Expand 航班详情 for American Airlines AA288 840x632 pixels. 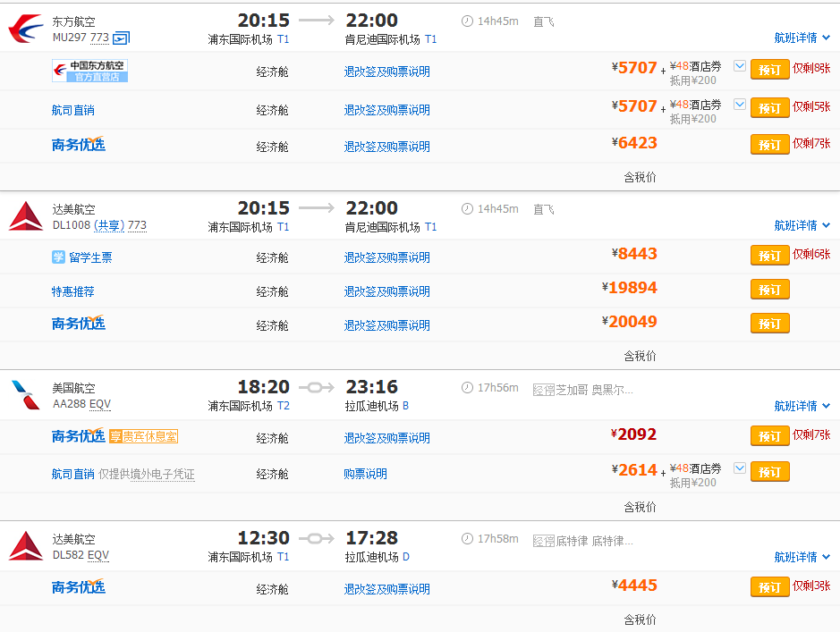802,406
